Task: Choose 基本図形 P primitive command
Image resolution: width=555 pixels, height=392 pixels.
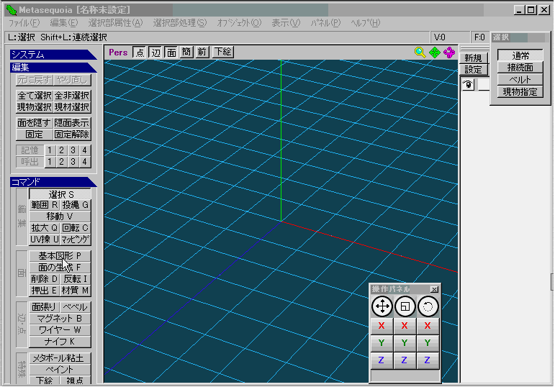Action: pos(60,255)
